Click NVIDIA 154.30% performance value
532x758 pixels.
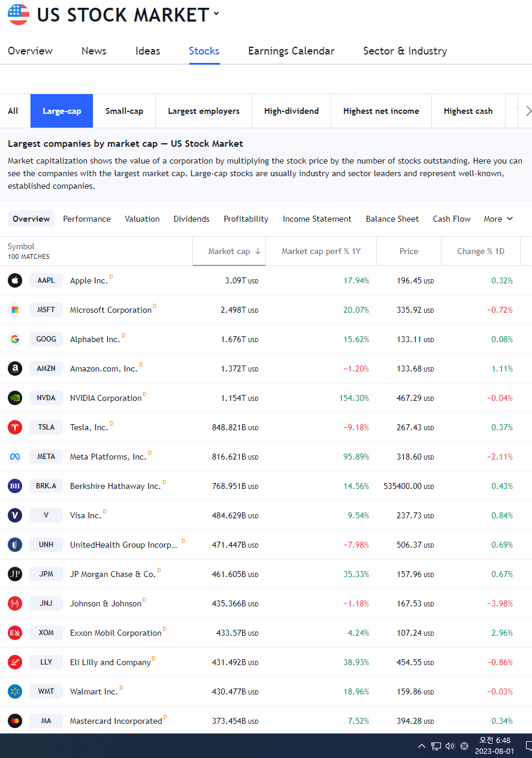tap(354, 398)
